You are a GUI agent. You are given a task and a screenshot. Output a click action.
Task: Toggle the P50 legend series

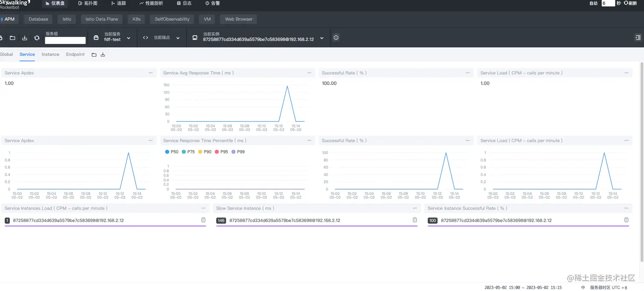coord(172,152)
